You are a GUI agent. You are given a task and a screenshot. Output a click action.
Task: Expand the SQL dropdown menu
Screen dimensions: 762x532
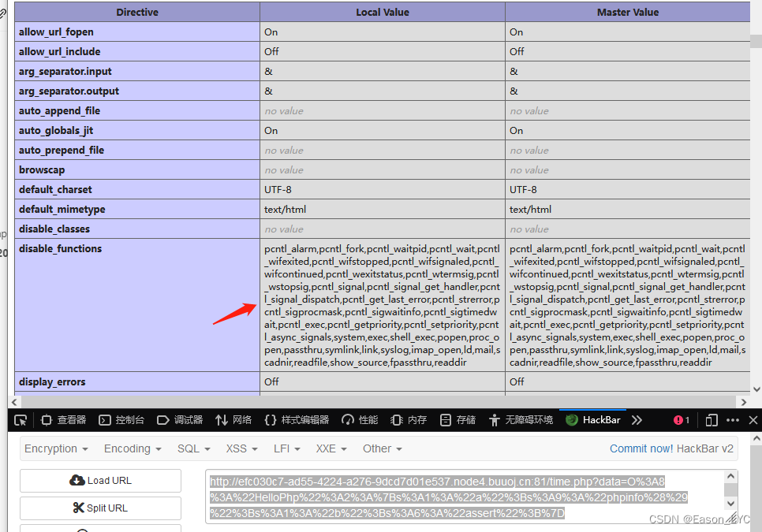(x=193, y=448)
